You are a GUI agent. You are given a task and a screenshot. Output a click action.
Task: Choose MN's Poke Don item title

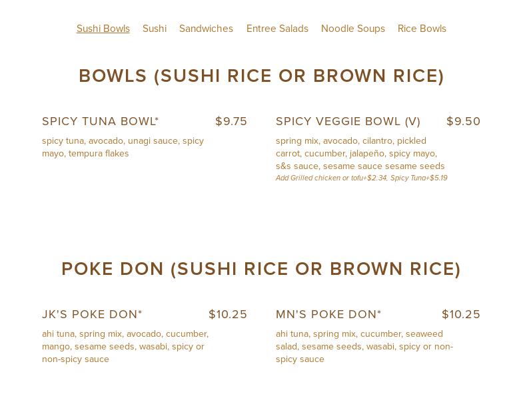[328, 314]
